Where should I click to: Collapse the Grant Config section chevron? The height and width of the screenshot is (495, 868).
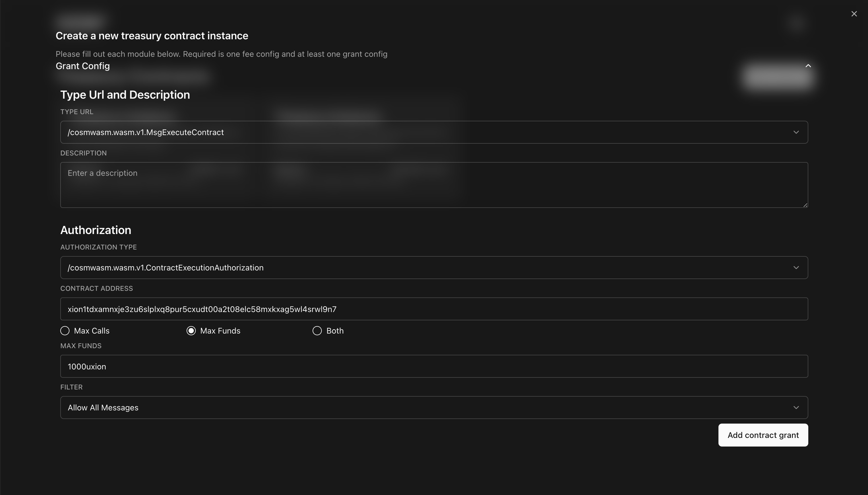click(x=808, y=66)
